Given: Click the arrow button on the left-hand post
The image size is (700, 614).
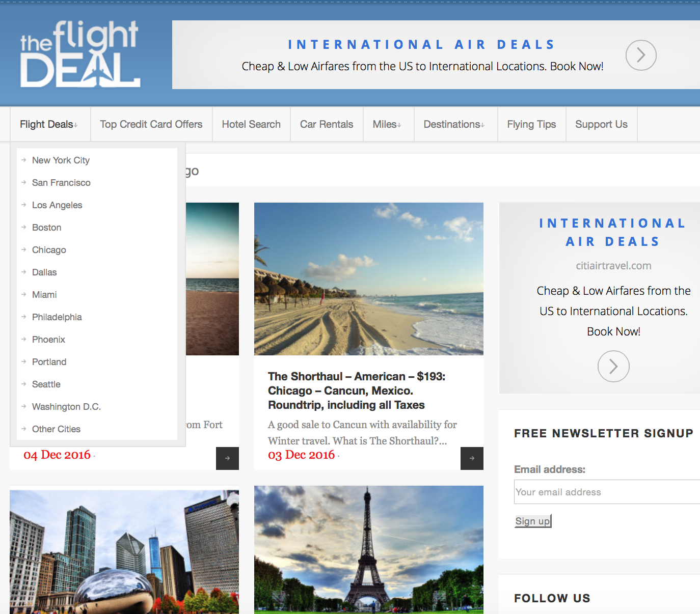Looking at the screenshot, I should tap(227, 458).
